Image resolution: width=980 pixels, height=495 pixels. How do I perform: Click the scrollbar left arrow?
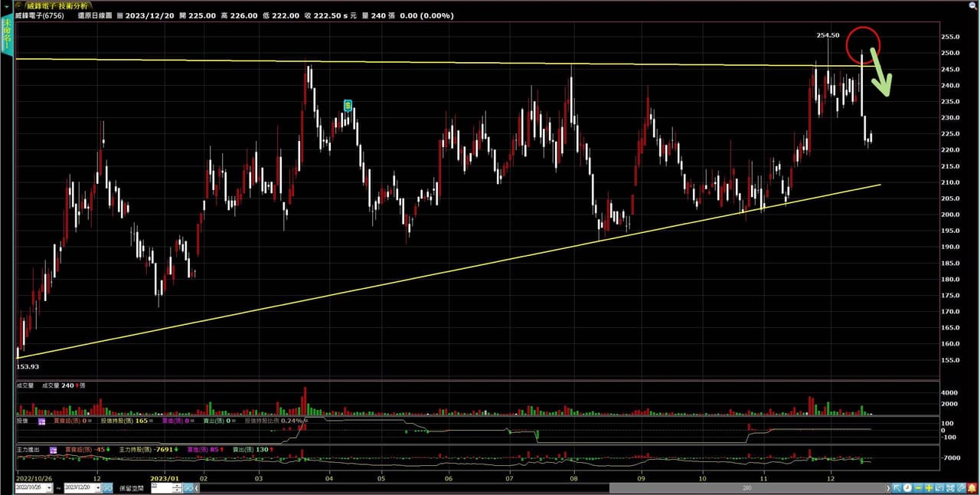point(198,488)
